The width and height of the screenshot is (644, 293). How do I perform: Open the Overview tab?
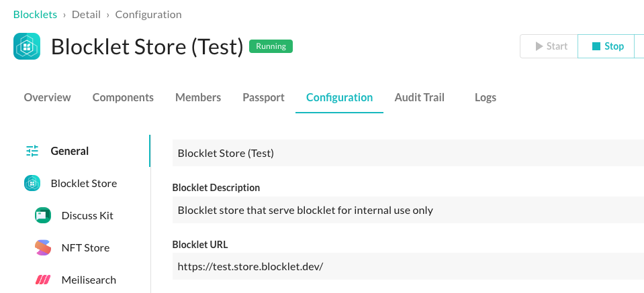click(47, 97)
